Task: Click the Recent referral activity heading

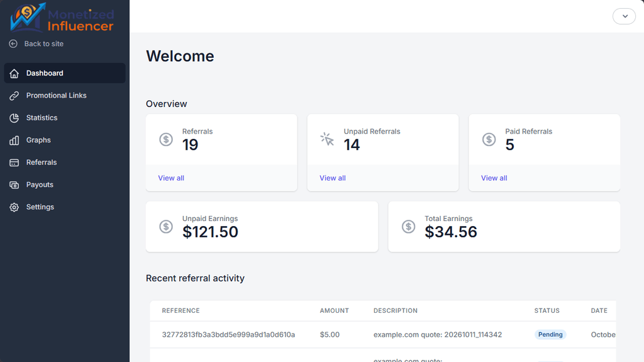Action: pyautogui.click(x=195, y=278)
